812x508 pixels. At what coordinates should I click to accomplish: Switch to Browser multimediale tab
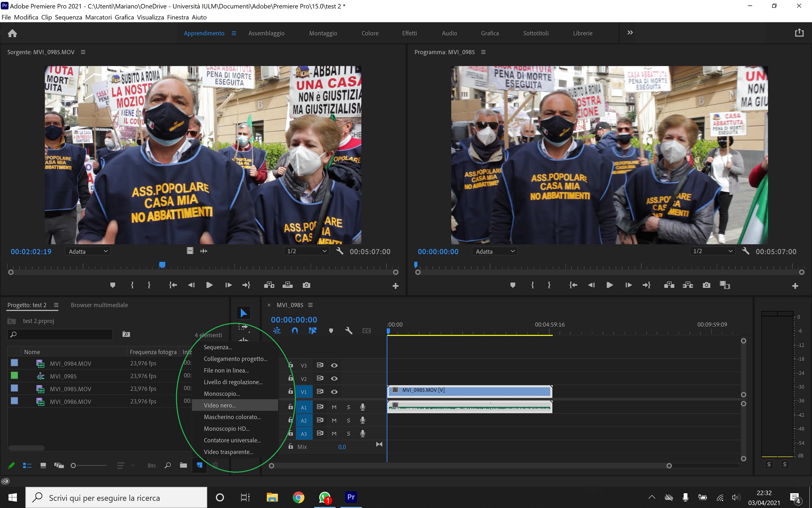99,305
